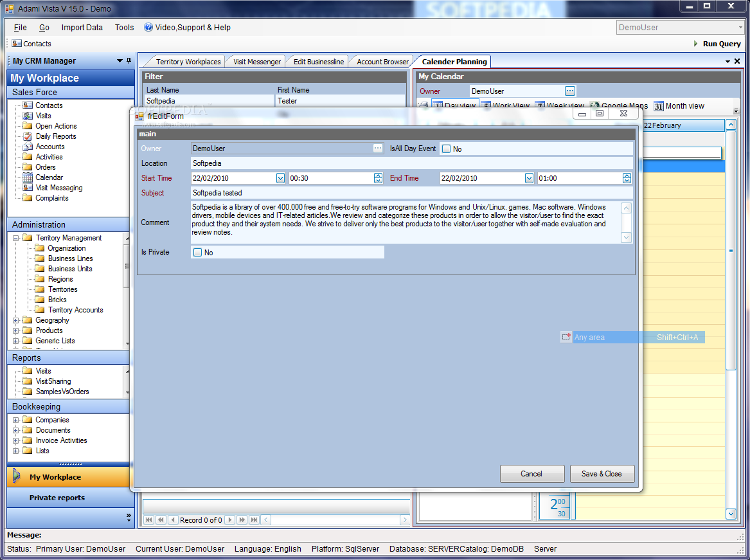Expand the Generic Lists tree node
Screen dimensions: 750x560
click(16, 341)
